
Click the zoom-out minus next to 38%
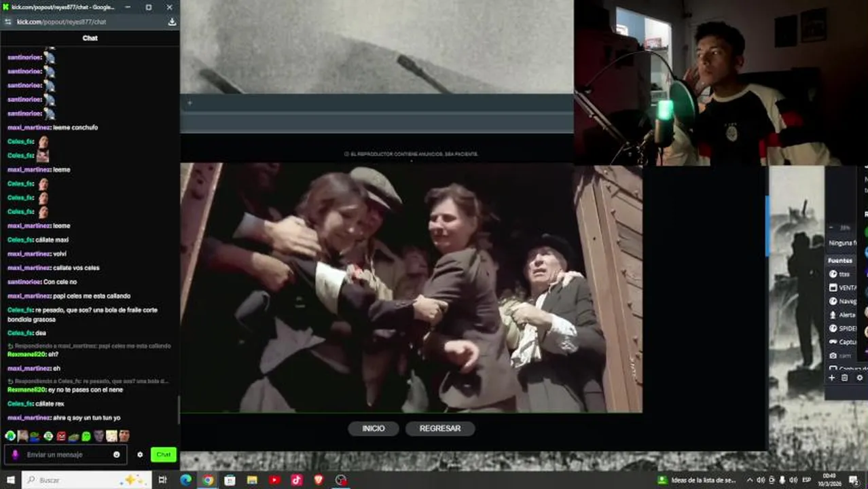click(831, 228)
